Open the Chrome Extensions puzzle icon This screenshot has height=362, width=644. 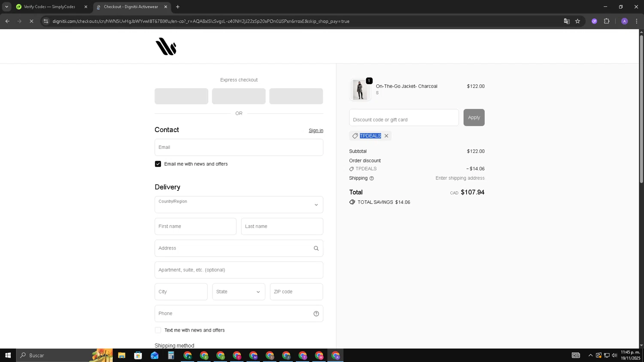607,21
